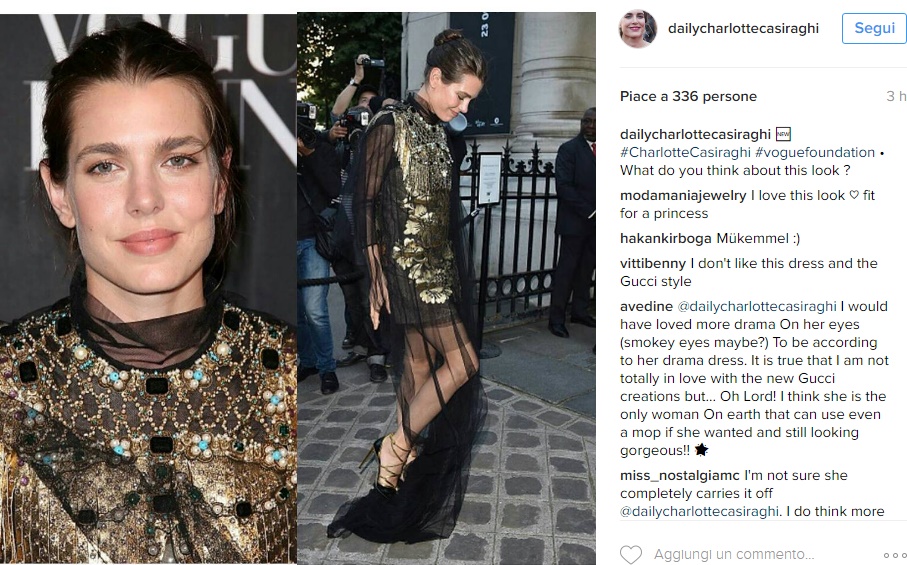Open commenter vittibenny's profile
Screen dimensions: 907x565
pyautogui.click(x=653, y=264)
